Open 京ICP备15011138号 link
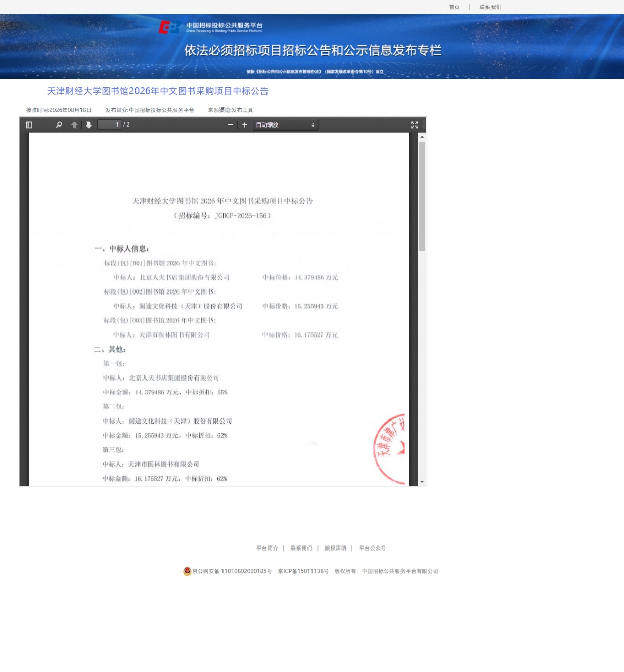The height and width of the screenshot is (672, 624). [x=303, y=571]
